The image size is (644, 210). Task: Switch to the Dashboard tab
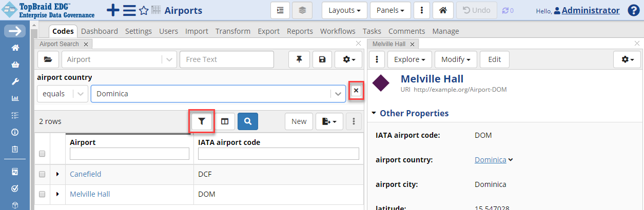(100, 31)
